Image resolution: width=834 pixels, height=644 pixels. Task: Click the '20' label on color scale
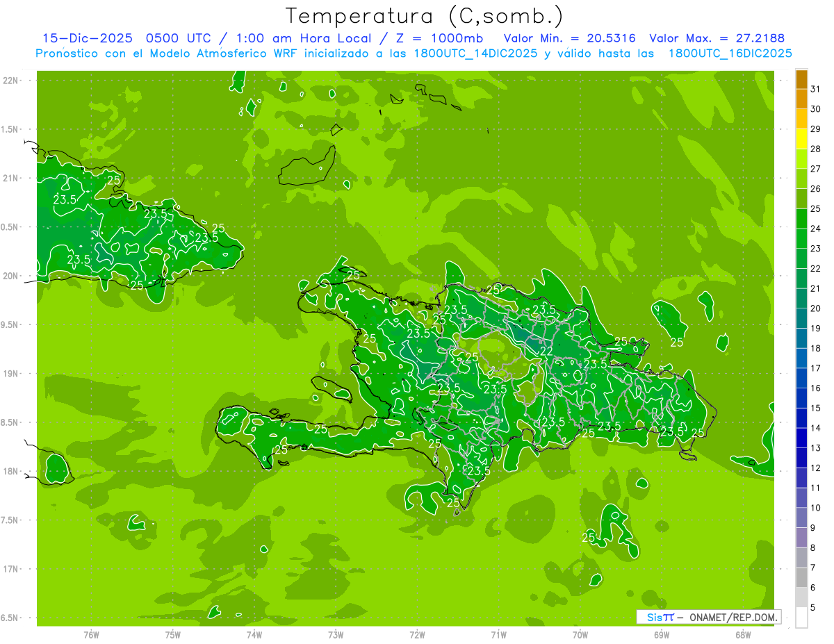(815, 308)
